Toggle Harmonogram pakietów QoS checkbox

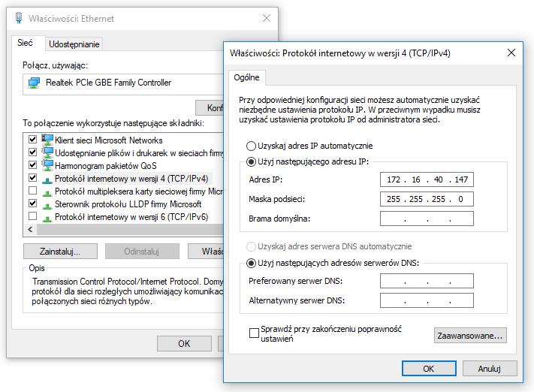(33, 165)
